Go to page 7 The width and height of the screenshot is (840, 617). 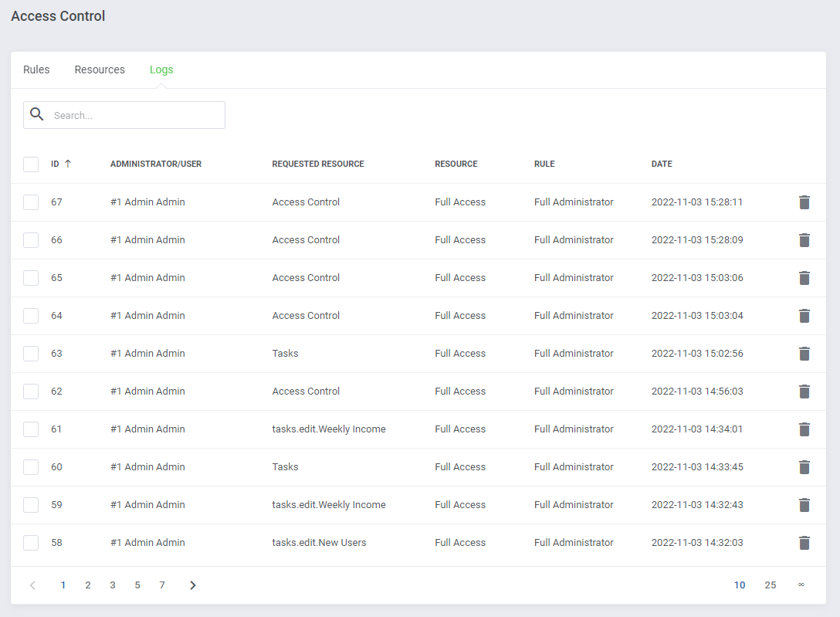(162, 585)
